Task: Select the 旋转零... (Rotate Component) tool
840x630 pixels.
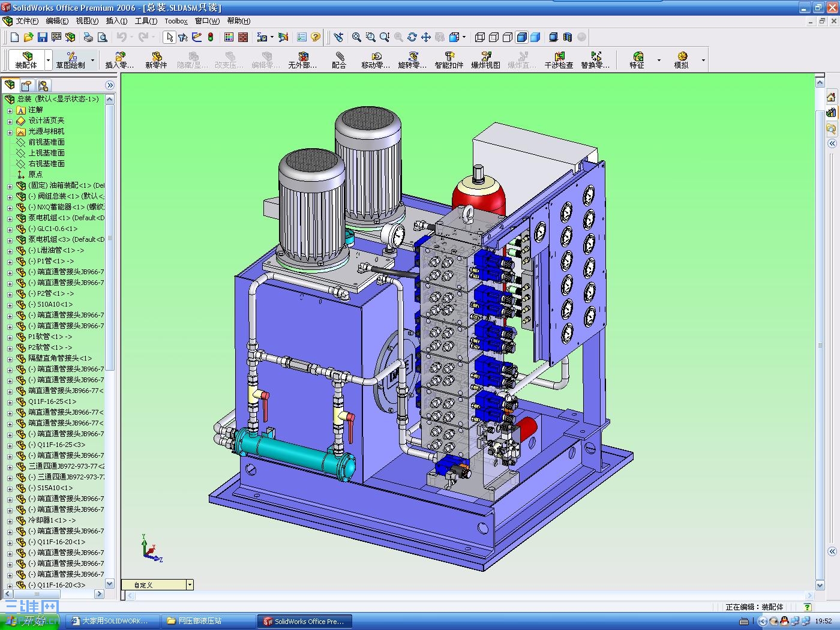Action: point(412,60)
